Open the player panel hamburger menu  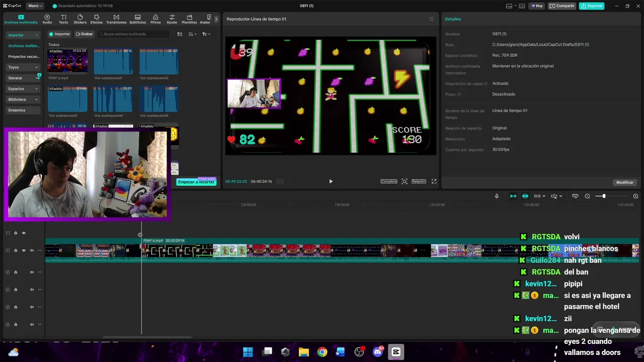(x=431, y=19)
